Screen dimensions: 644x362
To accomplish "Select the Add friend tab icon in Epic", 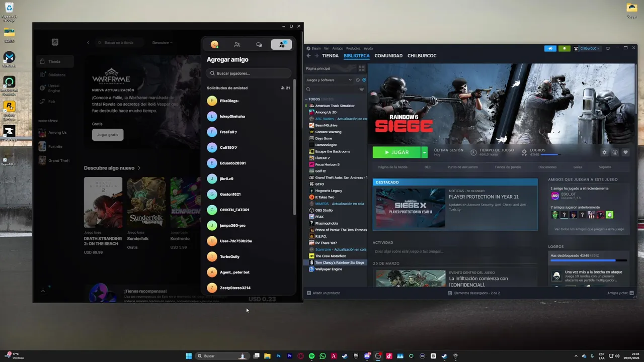I will pyautogui.click(x=281, y=45).
